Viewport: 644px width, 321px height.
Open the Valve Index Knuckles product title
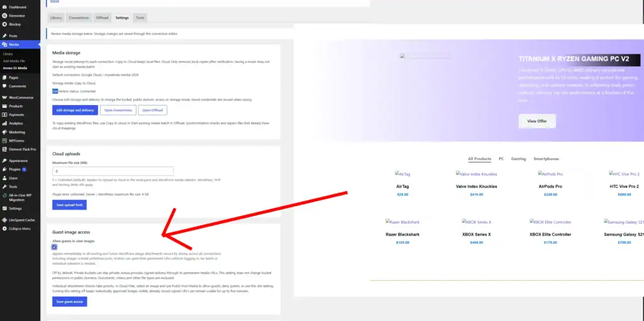coord(477,187)
